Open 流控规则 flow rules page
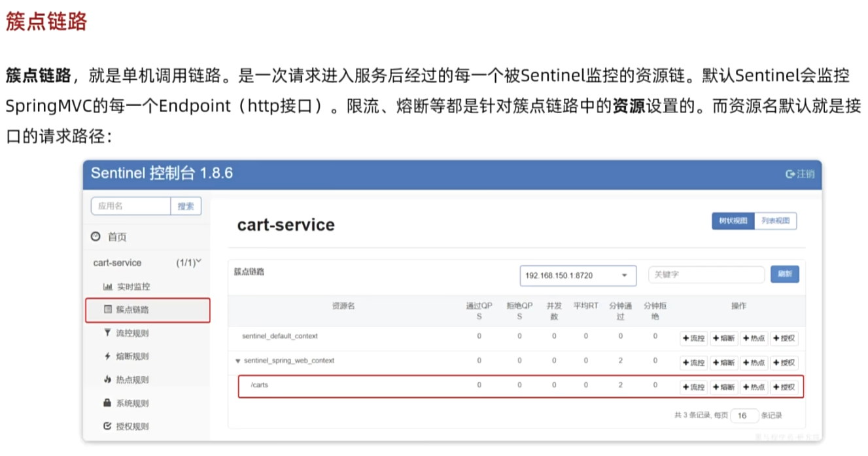This screenshot has height=456, width=868. coord(126,333)
